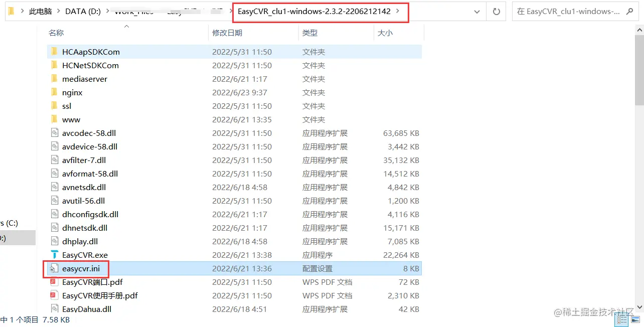
Task: Select the www folder icon
Action: coord(54,119)
